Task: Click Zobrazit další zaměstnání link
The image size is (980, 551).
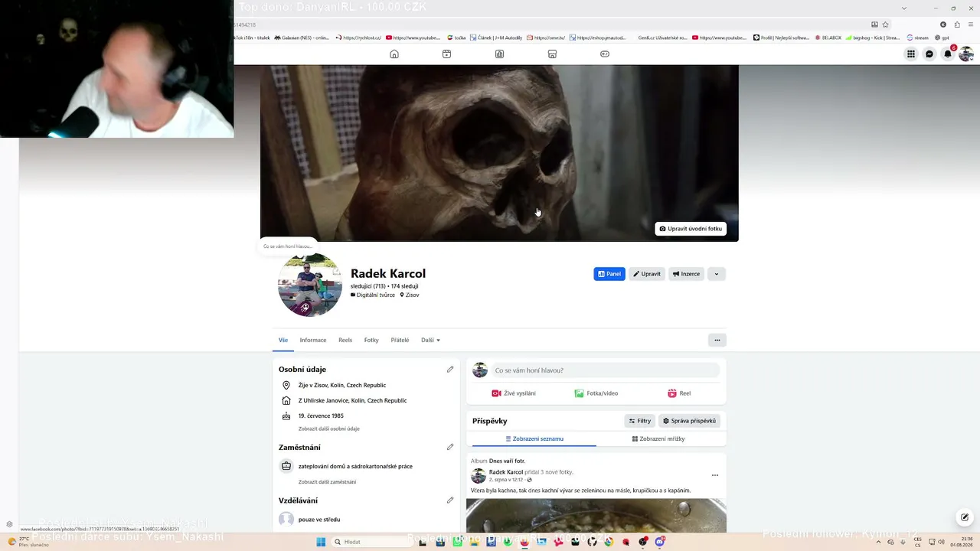Action: pyautogui.click(x=327, y=482)
